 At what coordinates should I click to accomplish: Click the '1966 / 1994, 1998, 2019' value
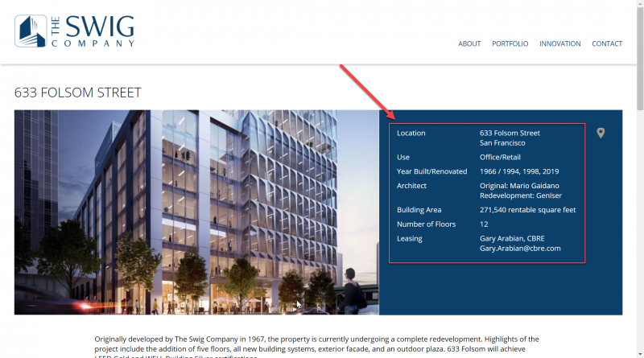coord(519,171)
